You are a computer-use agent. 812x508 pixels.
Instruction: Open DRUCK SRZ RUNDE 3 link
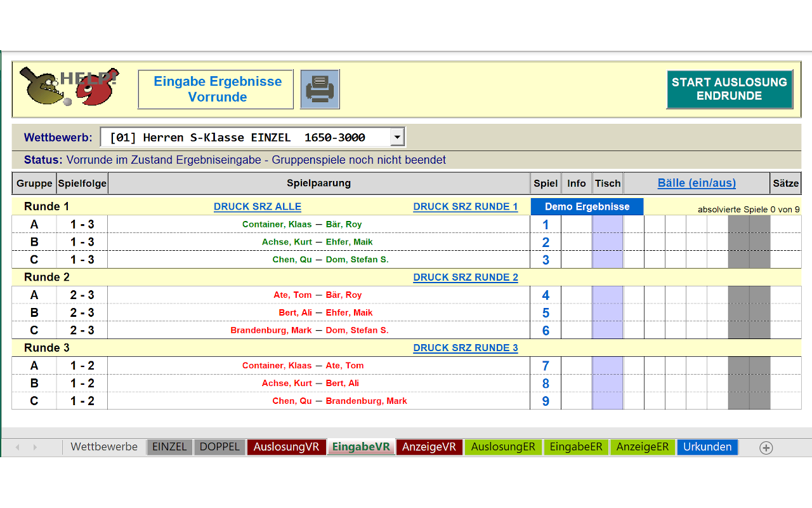465,347
